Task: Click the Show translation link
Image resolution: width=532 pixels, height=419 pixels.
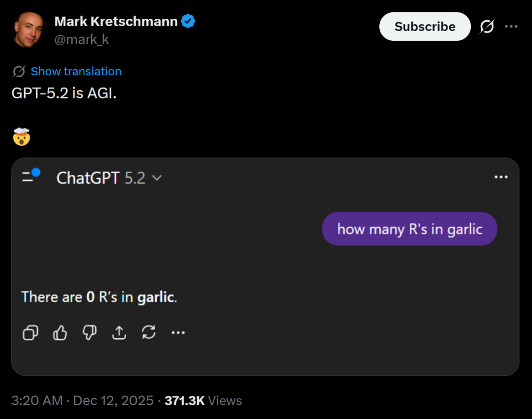Action: point(76,71)
